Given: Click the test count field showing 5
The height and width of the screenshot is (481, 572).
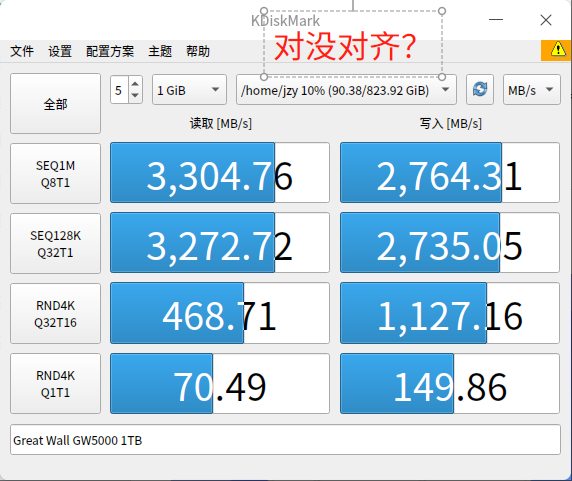Looking at the screenshot, I should pyautogui.click(x=119, y=90).
